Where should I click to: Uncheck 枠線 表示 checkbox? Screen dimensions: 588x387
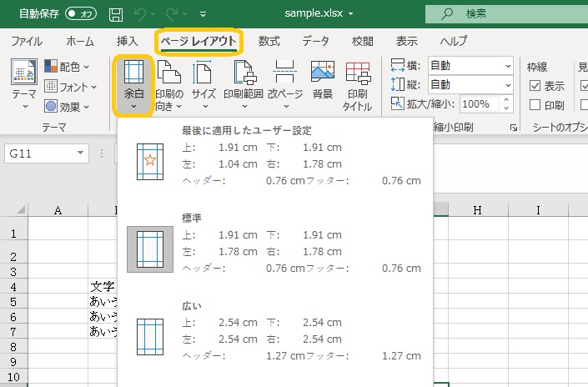pos(535,86)
